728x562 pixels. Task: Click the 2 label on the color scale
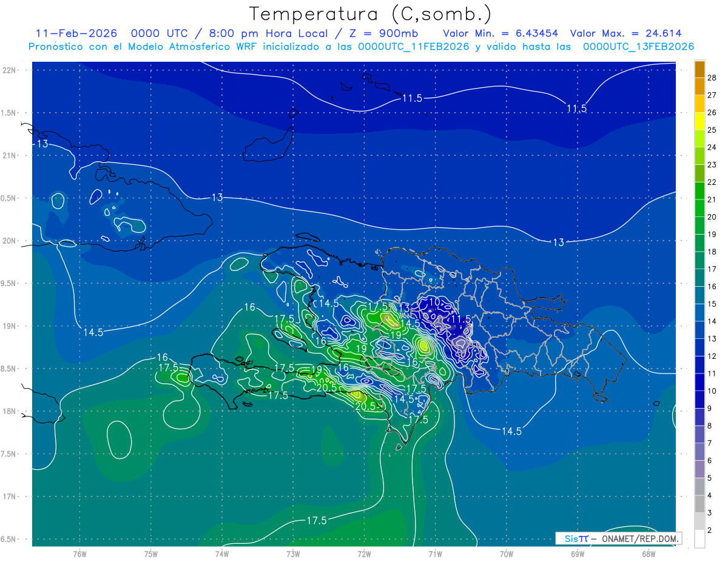coord(712,530)
